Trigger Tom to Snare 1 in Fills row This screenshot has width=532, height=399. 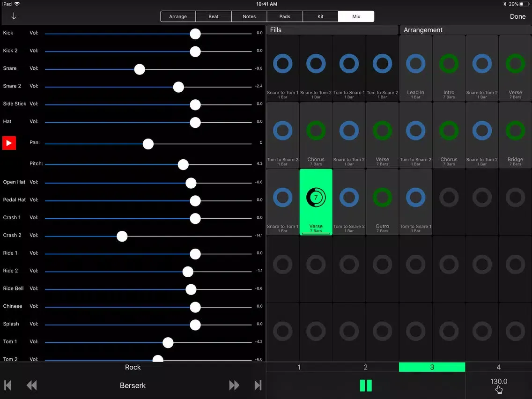(x=349, y=68)
